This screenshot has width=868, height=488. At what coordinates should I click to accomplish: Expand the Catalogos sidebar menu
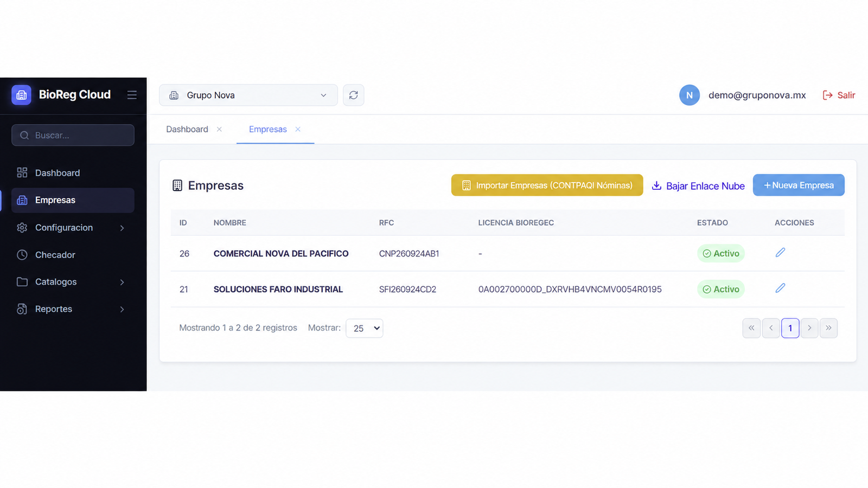pyautogui.click(x=73, y=282)
